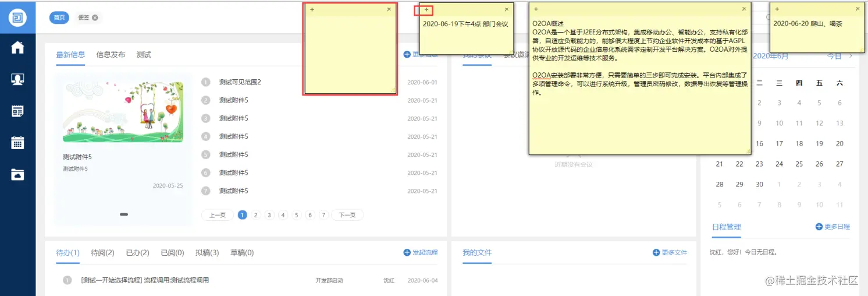Select day 24 in the June calendar
The image size is (868, 296).
[x=780, y=164]
